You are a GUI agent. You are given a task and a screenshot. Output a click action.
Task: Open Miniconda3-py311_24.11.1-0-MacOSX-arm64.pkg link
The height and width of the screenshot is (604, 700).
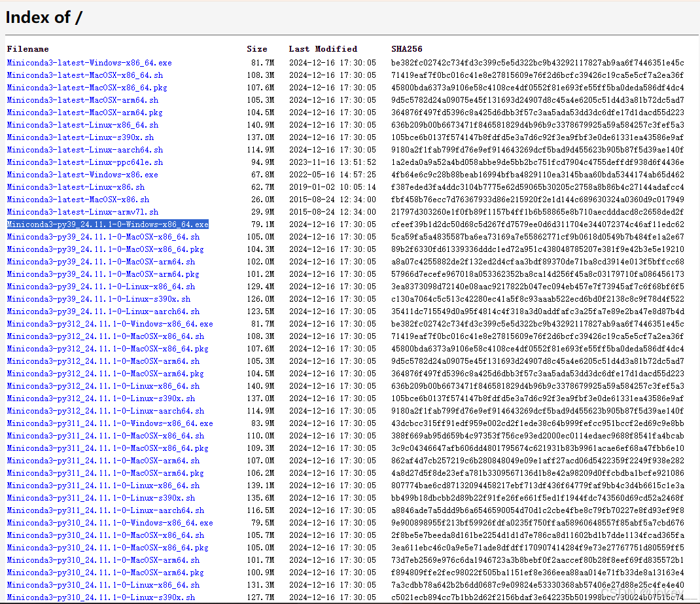105,473
